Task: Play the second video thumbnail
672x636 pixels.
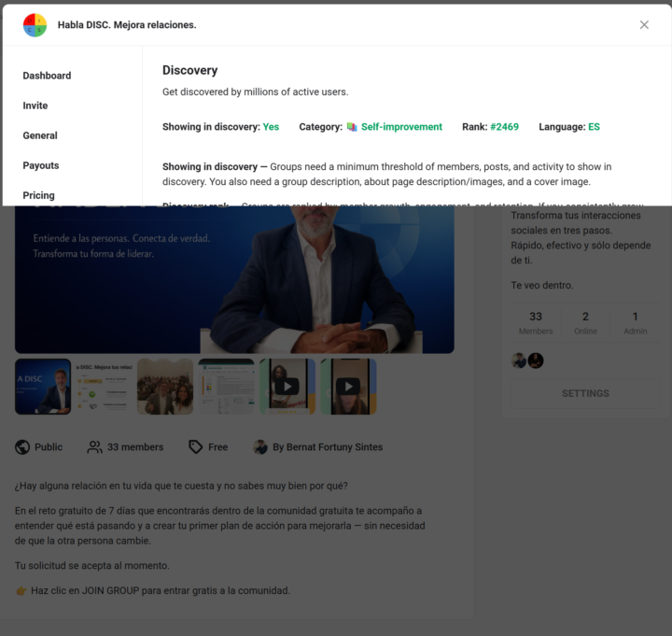Action: pos(348,387)
